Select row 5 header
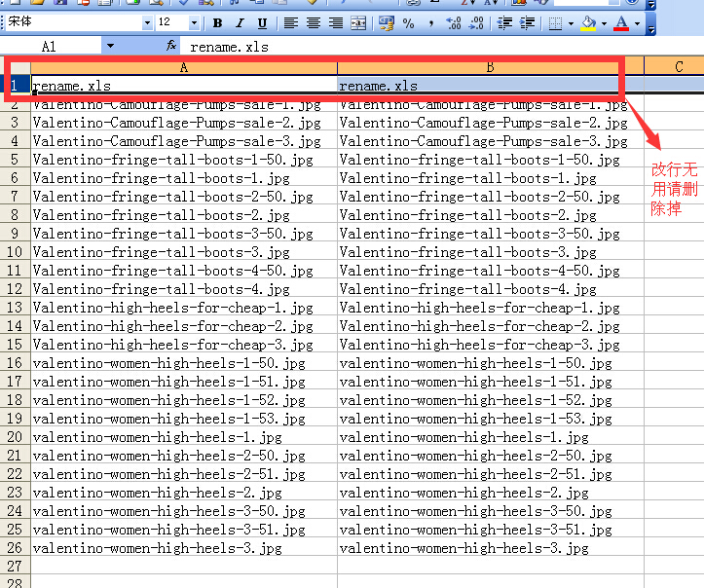The width and height of the screenshot is (704, 588). pos(15,160)
